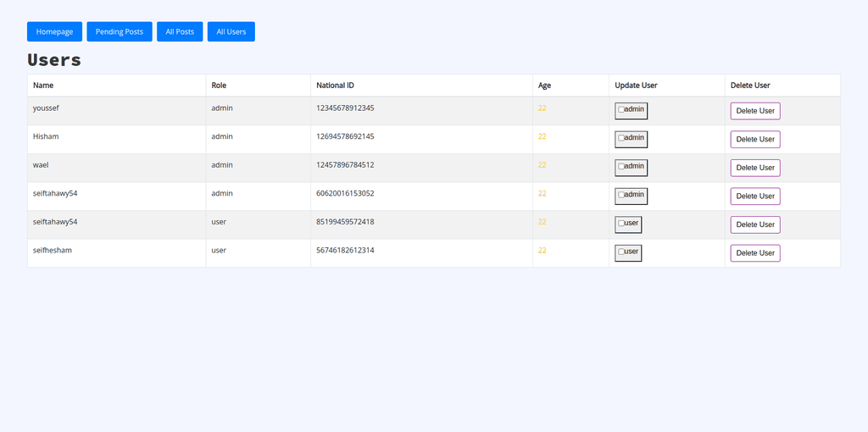868x432 pixels.
Task: Select National ID 12694578692145
Action: click(x=346, y=136)
